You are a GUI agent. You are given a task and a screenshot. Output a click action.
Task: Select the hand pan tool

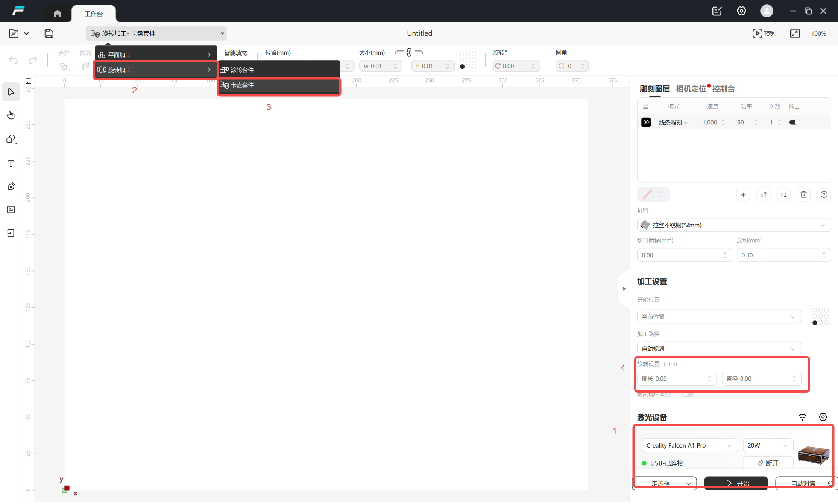11,115
